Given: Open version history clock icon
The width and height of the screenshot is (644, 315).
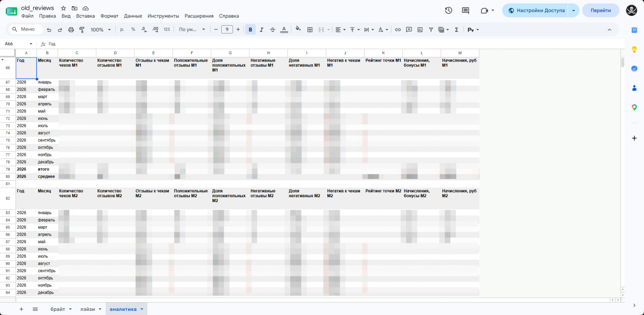Looking at the screenshot, I should click(x=449, y=10).
